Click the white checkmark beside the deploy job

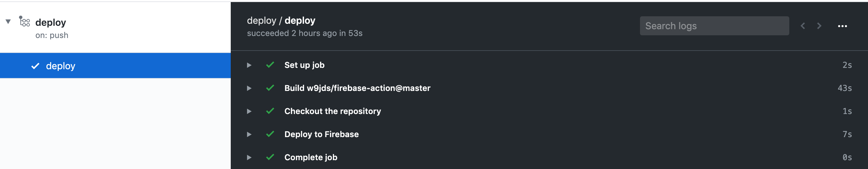pyautogui.click(x=35, y=66)
